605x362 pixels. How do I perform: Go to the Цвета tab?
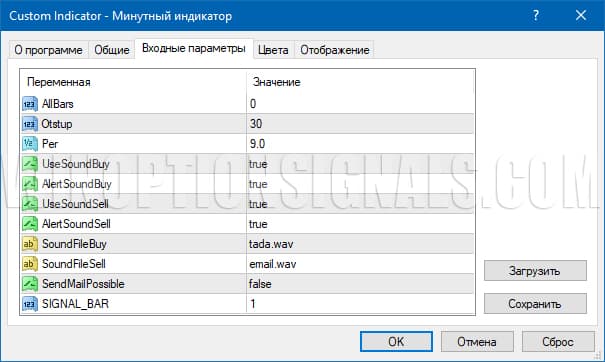(273, 50)
